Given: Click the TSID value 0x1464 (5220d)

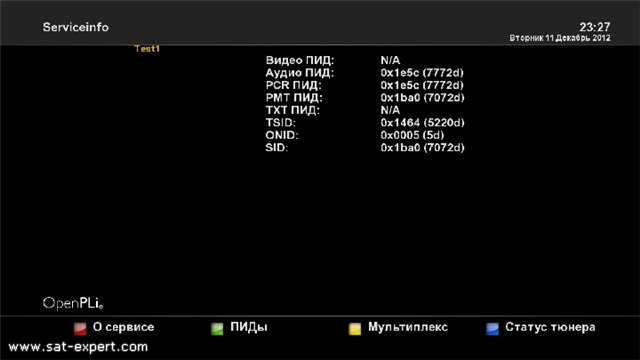Looking at the screenshot, I should click(x=422, y=123).
